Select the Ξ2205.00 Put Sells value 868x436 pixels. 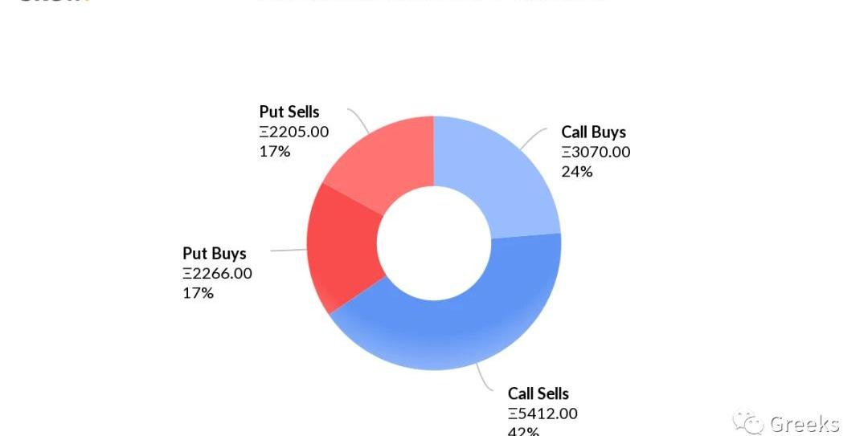[x=294, y=132]
